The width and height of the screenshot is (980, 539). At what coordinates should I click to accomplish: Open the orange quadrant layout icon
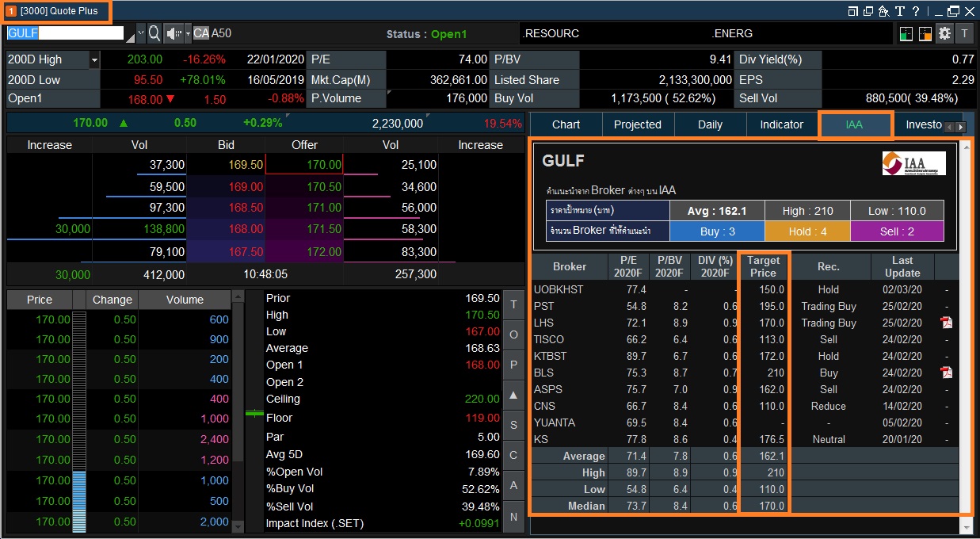(x=925, y=33)
